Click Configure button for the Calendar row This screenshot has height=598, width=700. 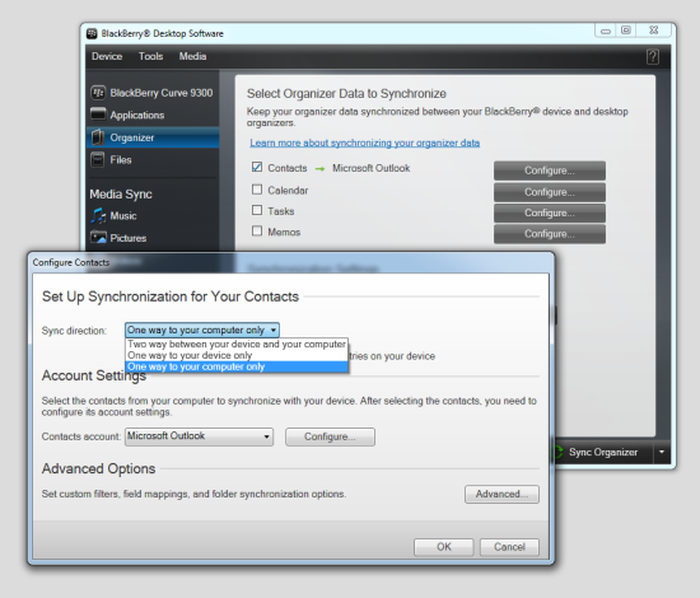550,192
